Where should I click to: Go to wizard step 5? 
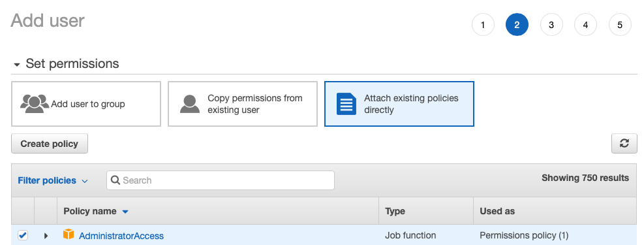(620, 25)
